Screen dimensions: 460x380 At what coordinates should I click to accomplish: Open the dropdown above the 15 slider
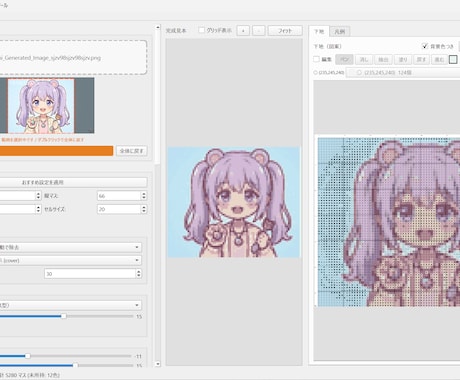[70, 305]
